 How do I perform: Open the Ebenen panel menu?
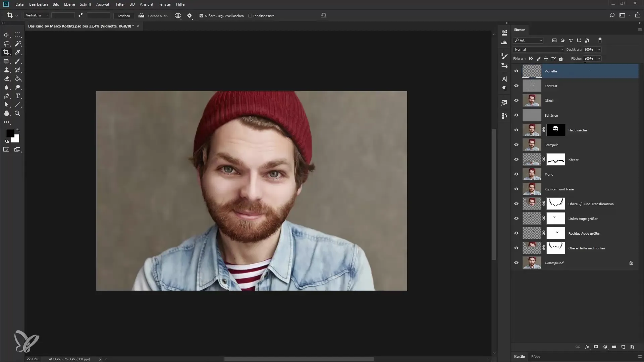[x=640, y=29]
